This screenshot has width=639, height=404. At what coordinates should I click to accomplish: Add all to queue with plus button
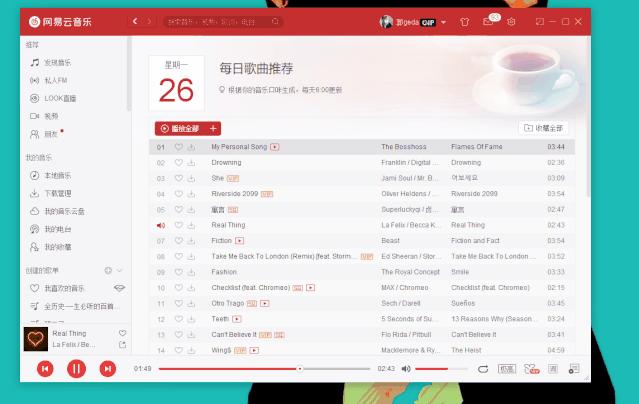[213, 128]
